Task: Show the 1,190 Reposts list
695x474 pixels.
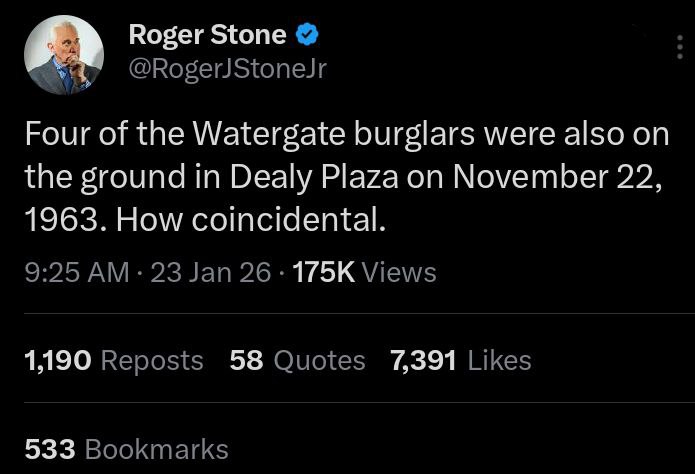Action: [112, 360]
